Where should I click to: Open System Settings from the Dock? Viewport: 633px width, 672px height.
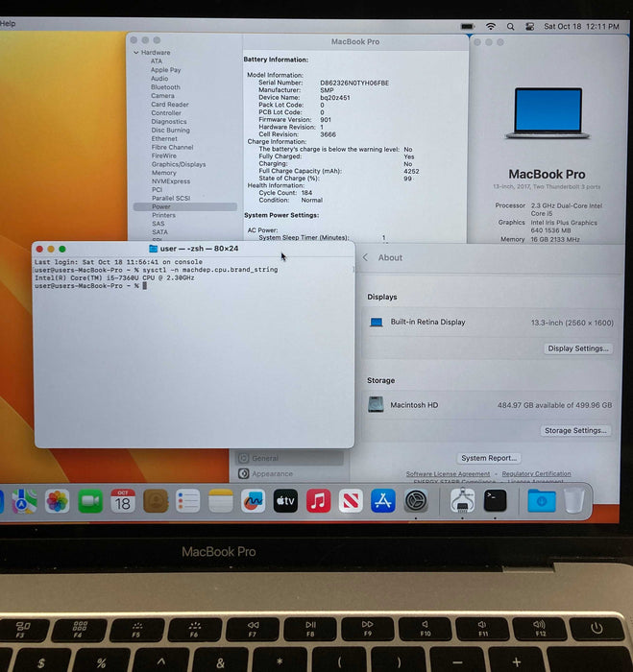[x=416, y=500]
